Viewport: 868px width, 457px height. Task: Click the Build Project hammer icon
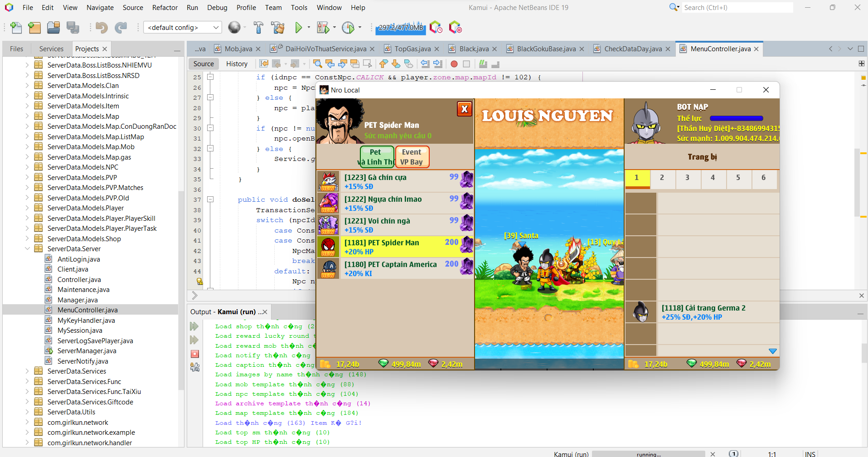click(x=258, y=28)
